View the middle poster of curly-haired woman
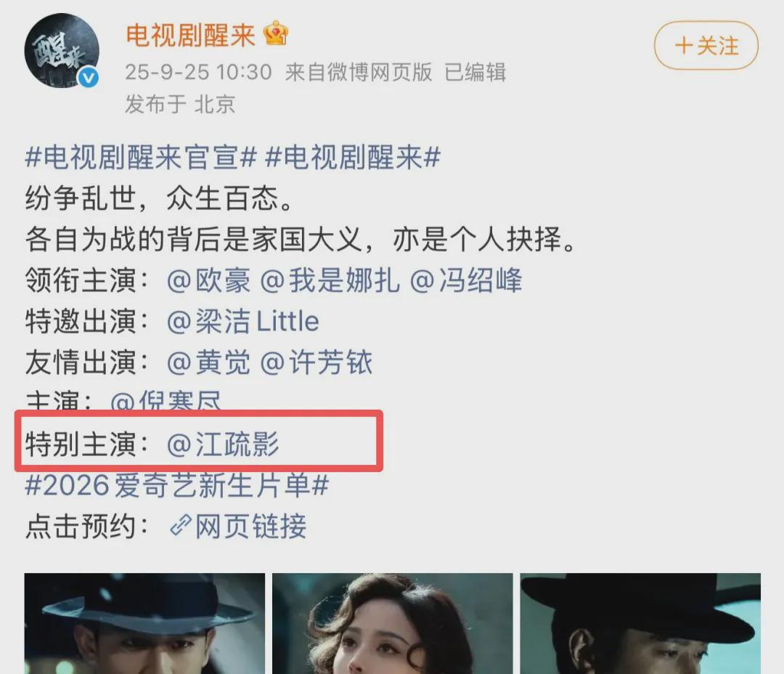Image resolution: width=784 pixels, height=674 pixels. click(x=393, y=623)
